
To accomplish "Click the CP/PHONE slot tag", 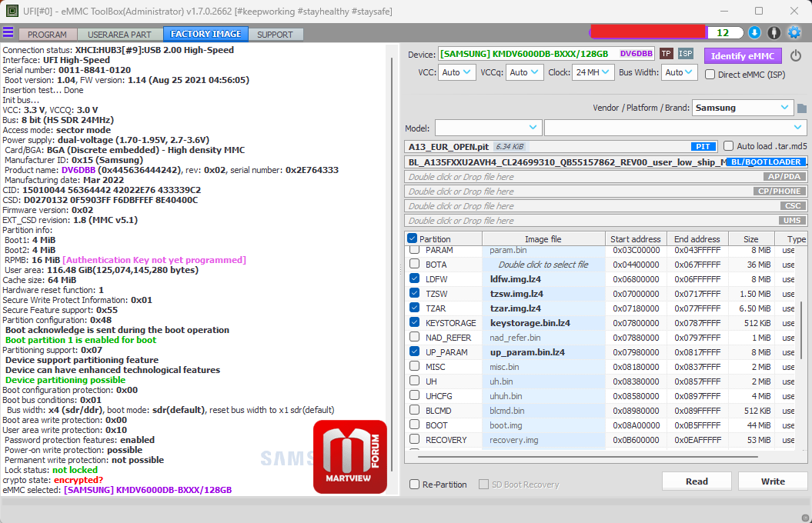I will tap(779, 191).
